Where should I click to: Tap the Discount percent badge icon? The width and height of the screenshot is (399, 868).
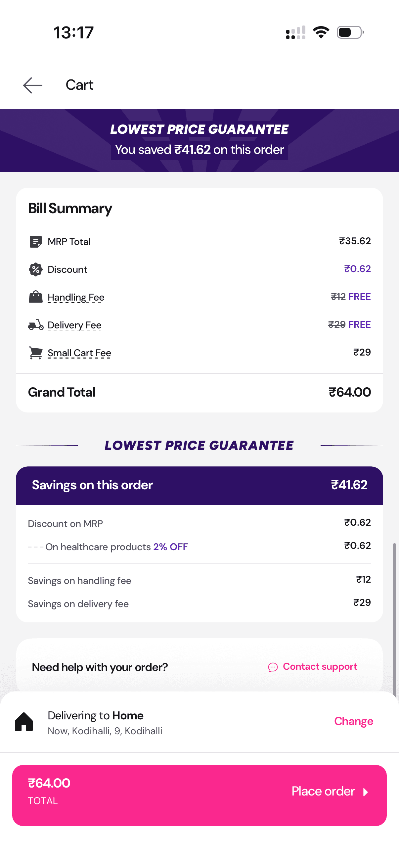pyautogui.click(x=35, y=269)
